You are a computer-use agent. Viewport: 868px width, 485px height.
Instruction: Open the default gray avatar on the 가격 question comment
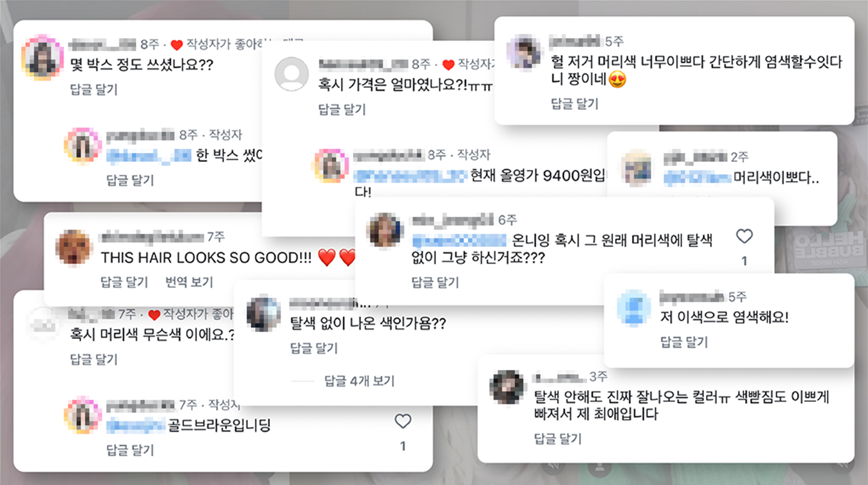(291, 74)
